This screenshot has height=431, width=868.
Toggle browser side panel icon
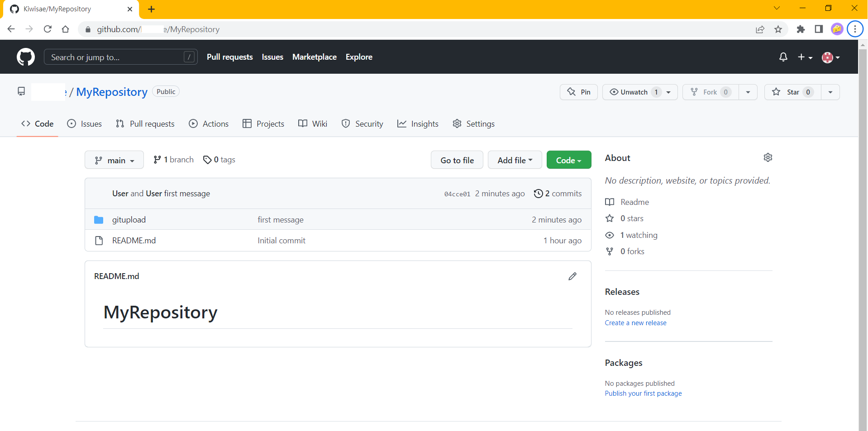pyautogui.click(x=819, y=29)
